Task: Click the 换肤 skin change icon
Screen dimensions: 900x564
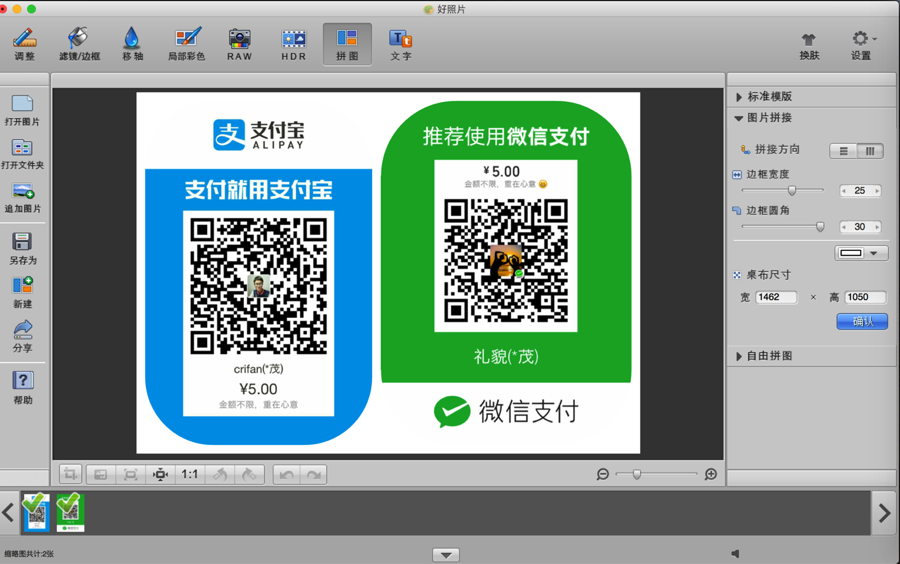Action: click(809, 46)
